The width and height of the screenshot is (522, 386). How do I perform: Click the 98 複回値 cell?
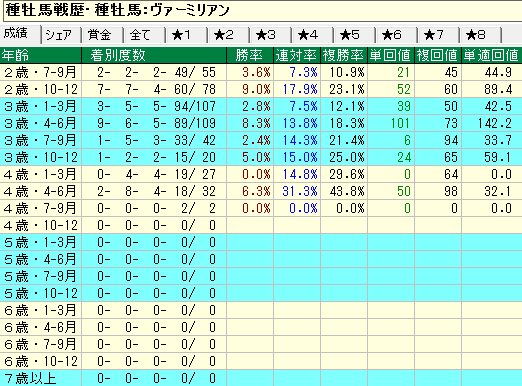pos(438,191)
